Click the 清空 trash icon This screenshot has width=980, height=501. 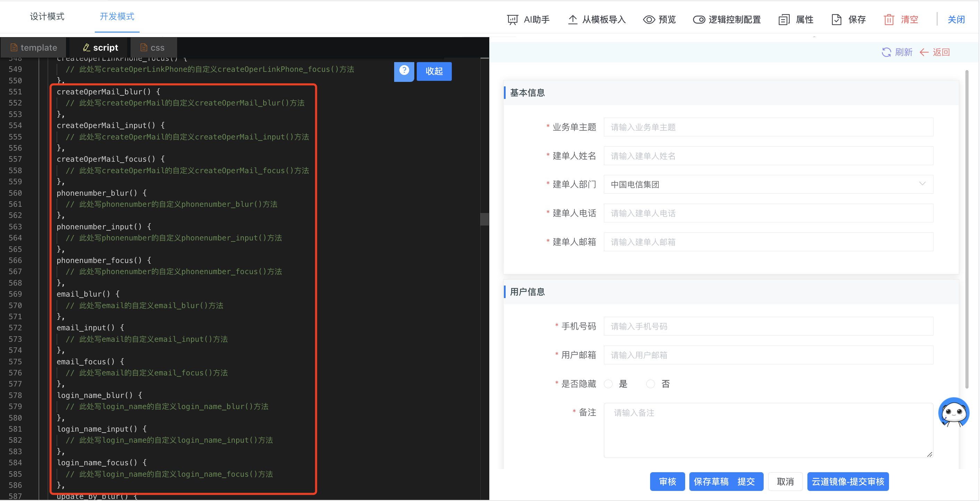coord(889,19)
